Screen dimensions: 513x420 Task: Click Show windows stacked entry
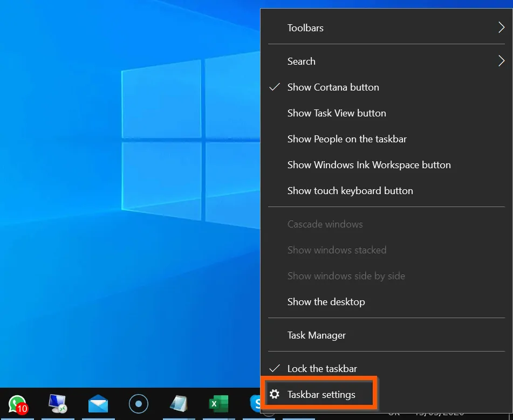(x=386, y=250)
